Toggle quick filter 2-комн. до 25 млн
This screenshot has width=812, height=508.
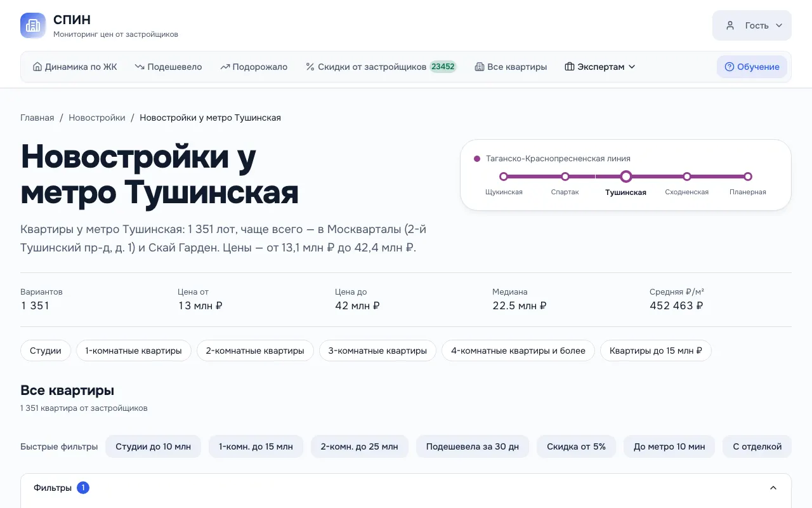(360, 446)
